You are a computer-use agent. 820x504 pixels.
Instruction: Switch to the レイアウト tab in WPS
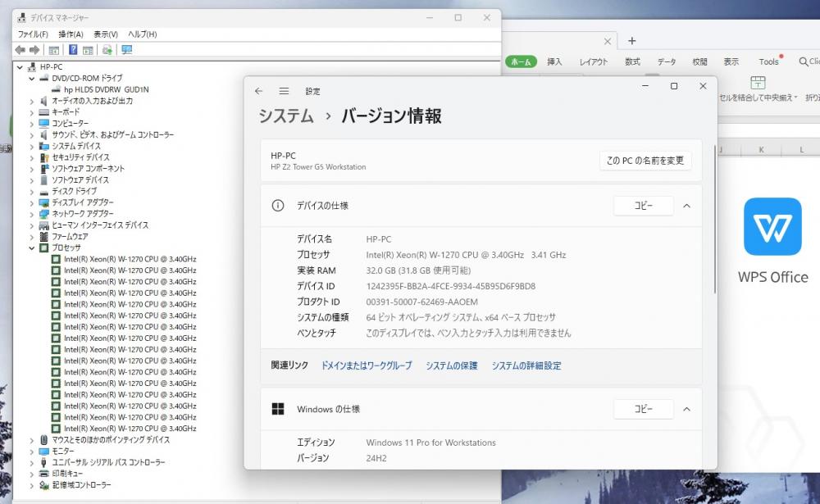(594, 61)
